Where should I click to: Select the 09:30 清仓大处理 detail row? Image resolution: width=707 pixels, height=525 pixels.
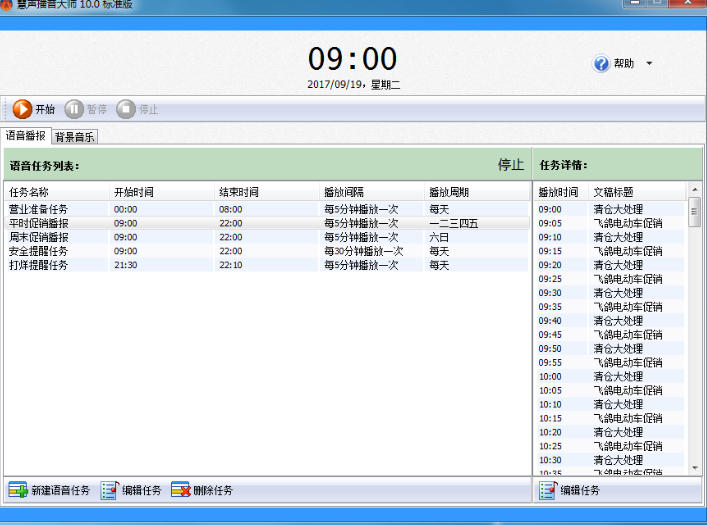tap(610, 293)
